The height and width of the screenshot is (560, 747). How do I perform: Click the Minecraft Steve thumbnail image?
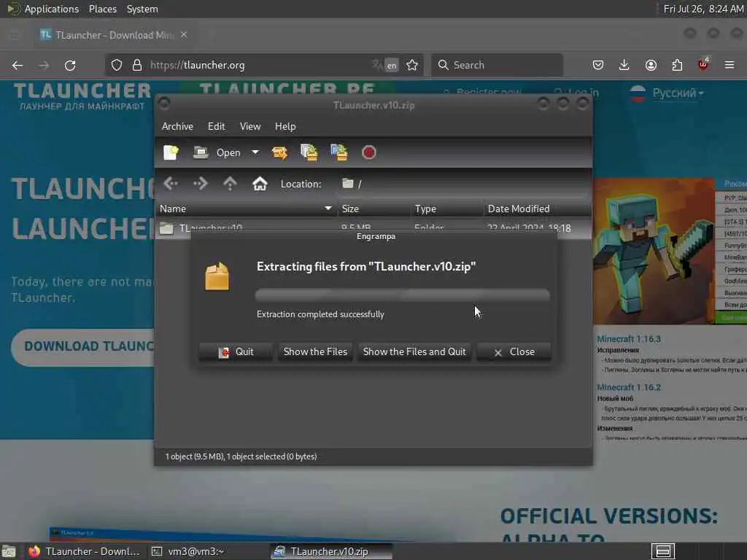pos(654,252)
